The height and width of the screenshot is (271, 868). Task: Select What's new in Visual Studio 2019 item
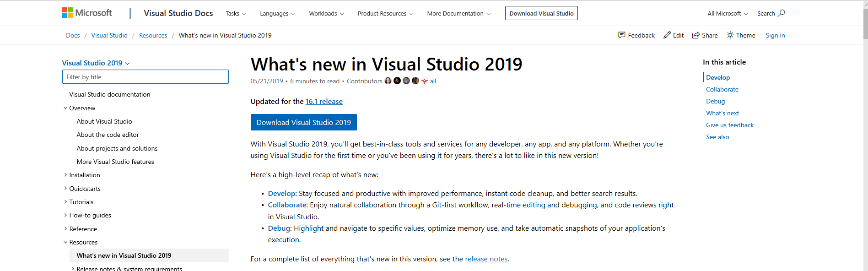(x=149, y=255)
